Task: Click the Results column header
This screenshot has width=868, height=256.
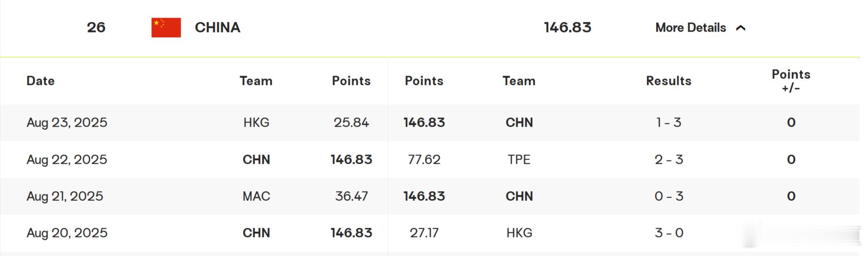Action: [x=669, y=81]
